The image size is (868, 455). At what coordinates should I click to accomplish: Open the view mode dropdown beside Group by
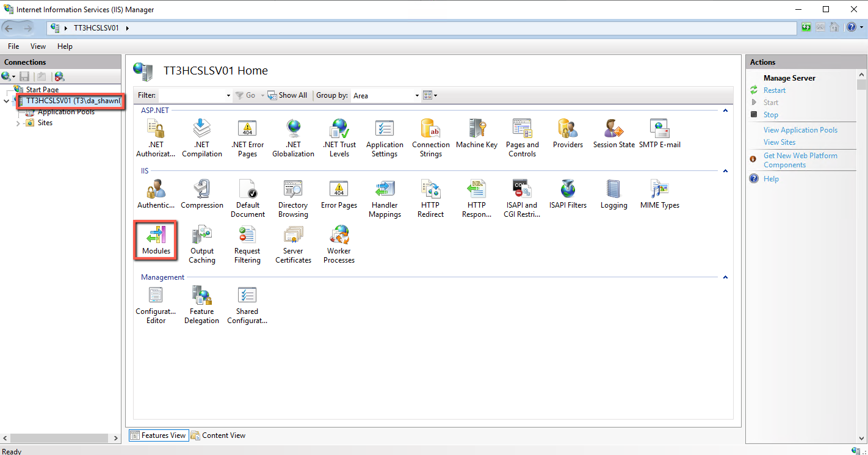pyautogui.click(x=430, y=95)
